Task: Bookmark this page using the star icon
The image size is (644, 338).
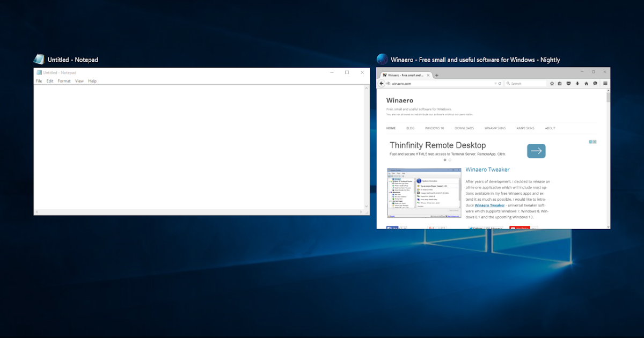Action: pos(552,83)
